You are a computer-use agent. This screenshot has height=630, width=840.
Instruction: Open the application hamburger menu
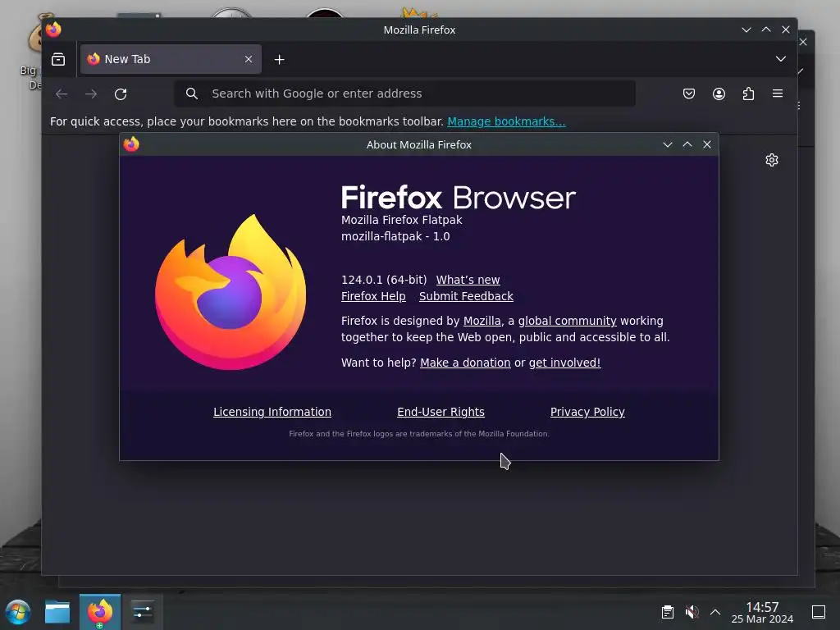(778, 94)
